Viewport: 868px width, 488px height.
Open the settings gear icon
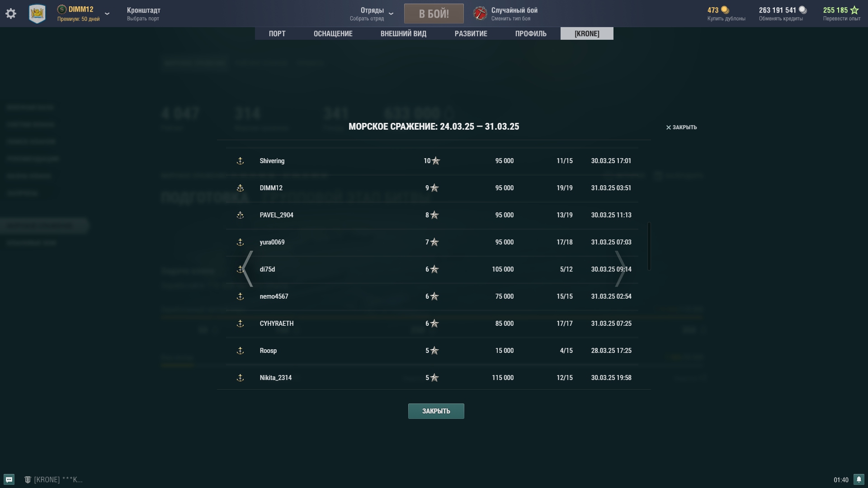pyautogui.click(x=11, y=14)
